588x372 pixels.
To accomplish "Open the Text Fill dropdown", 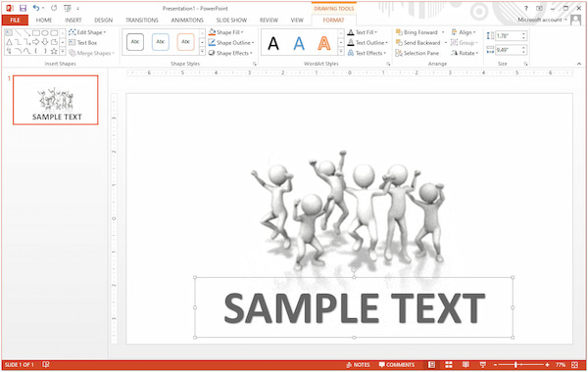I will click(363, 32).
